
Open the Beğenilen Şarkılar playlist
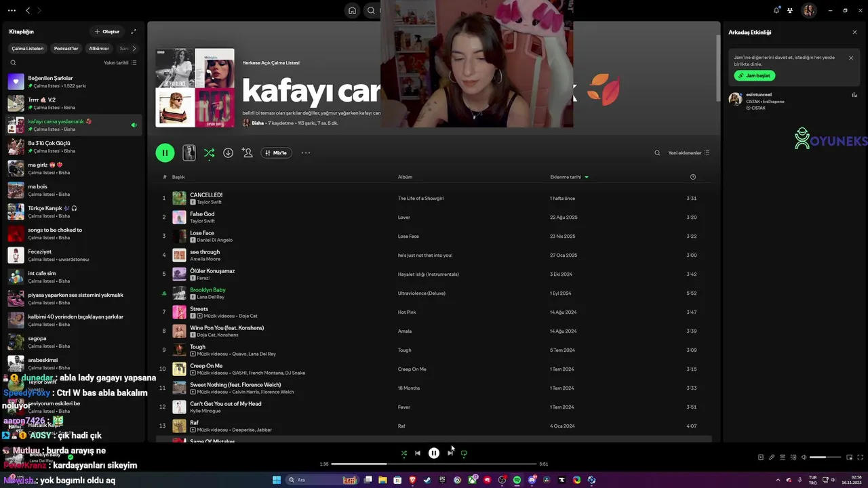coord(73,81)
